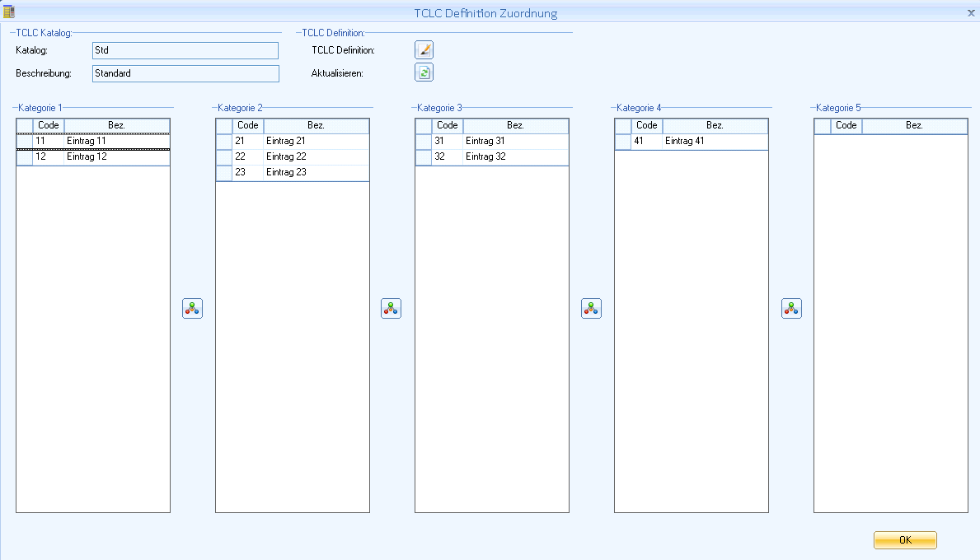Click Code column header in Kategorie 2
Screen dimensions: 980x560
pyautogui.click(x=247, y=125)
